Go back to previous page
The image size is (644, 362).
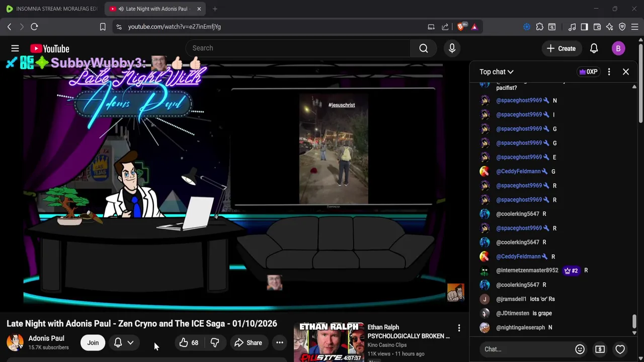point(9,27)
